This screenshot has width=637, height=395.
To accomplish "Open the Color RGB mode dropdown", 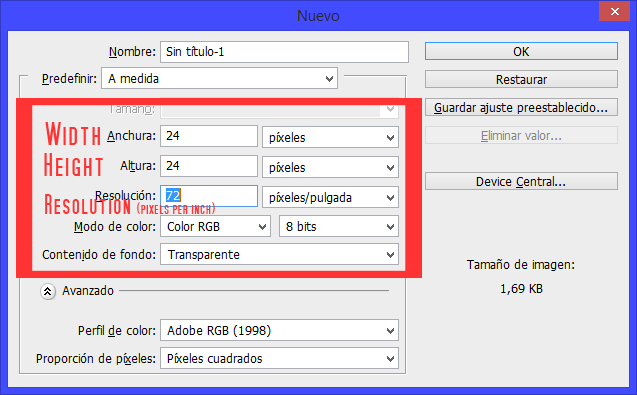I will [215, 226].
